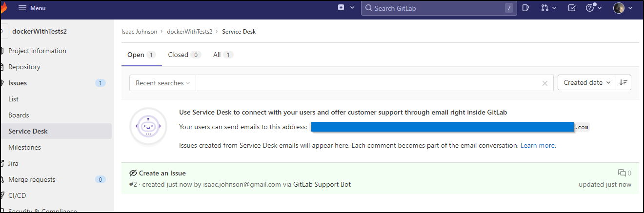Click the create new plus icon
The height and width of the screenshot is (213, 644).
341,8
